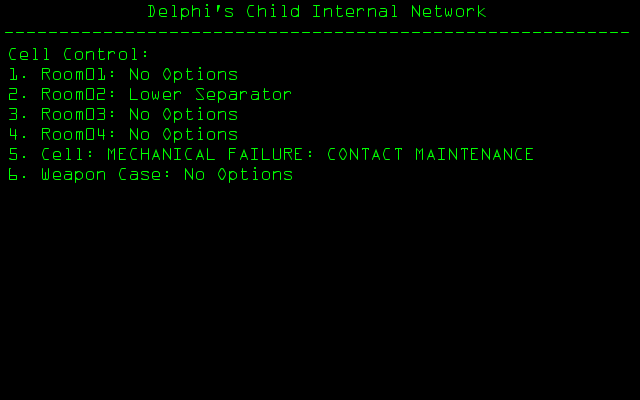Click the Delphi's Child Internal Network title

pos(317,12)
